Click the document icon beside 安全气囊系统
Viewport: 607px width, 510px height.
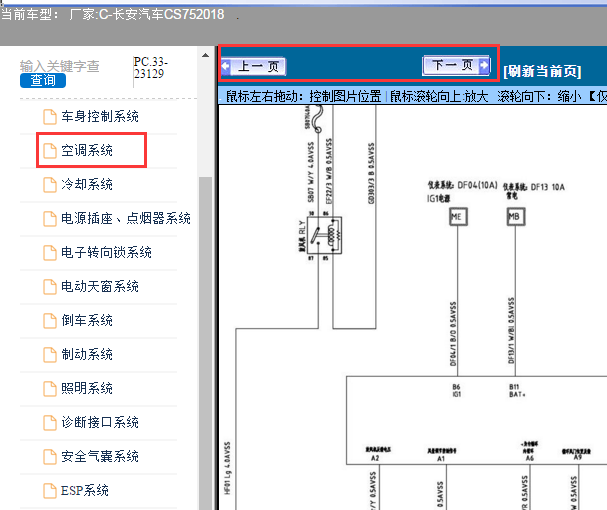point(50,457)
